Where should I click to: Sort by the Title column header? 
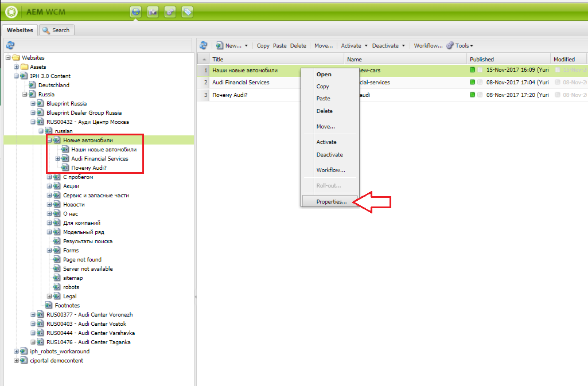277,59
